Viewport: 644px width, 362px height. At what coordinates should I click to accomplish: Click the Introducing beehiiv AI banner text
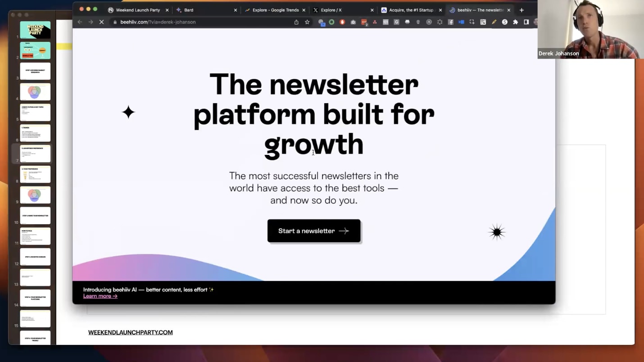149,290
